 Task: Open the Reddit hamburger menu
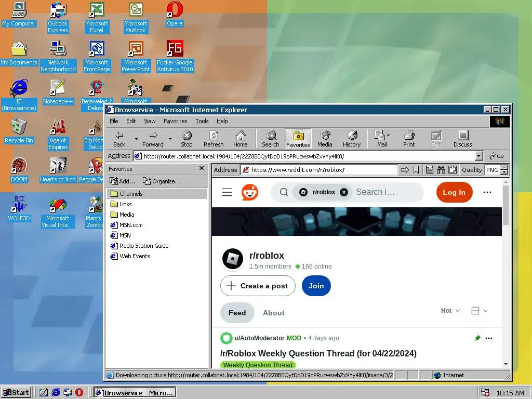click(227, 192)
